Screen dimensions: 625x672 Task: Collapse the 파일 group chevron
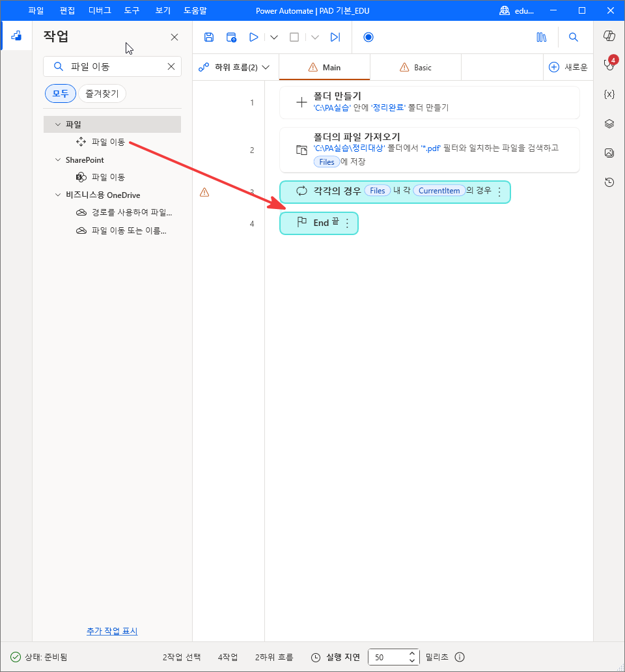(58, 124)
